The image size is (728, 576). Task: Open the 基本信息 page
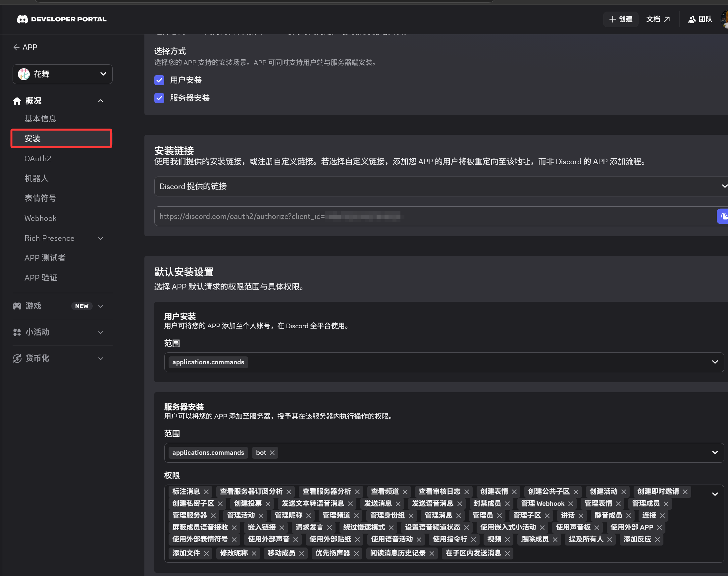tap(40, 119)
